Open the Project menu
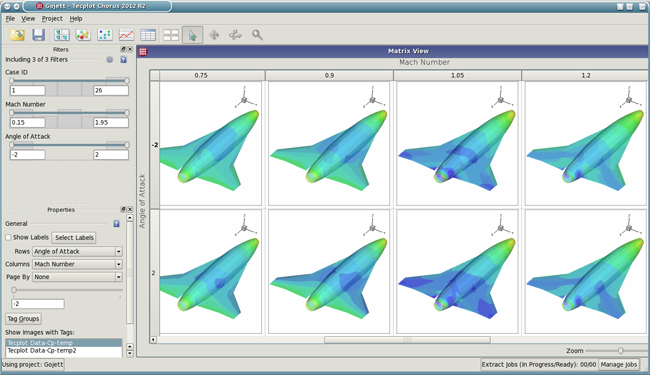 tap(52, 19)
